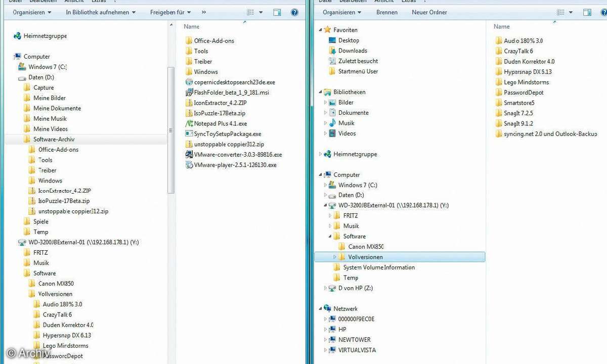
Task: Open Downloads under Favoriten
Action: pos(348,51)
